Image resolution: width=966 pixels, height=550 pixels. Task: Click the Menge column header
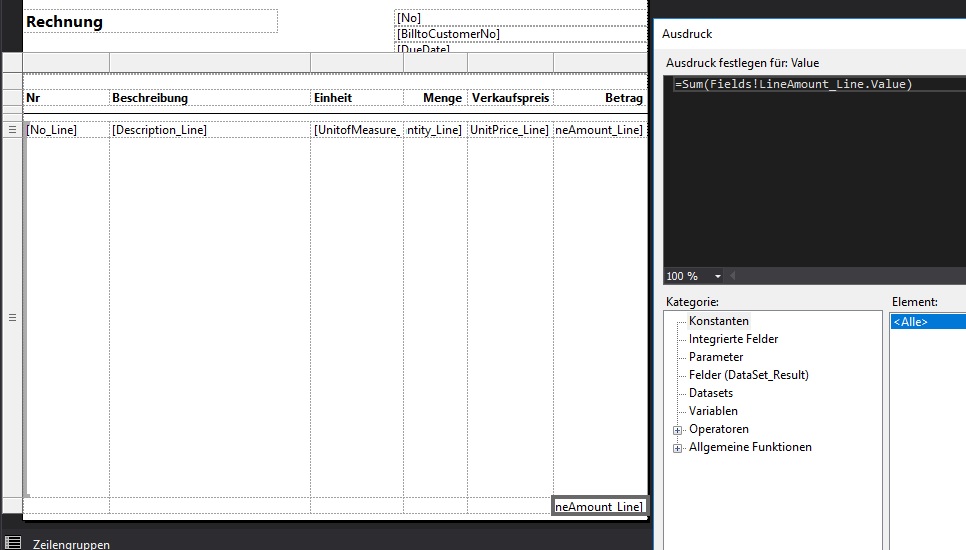pyautogui.click(x=436, y=98)
